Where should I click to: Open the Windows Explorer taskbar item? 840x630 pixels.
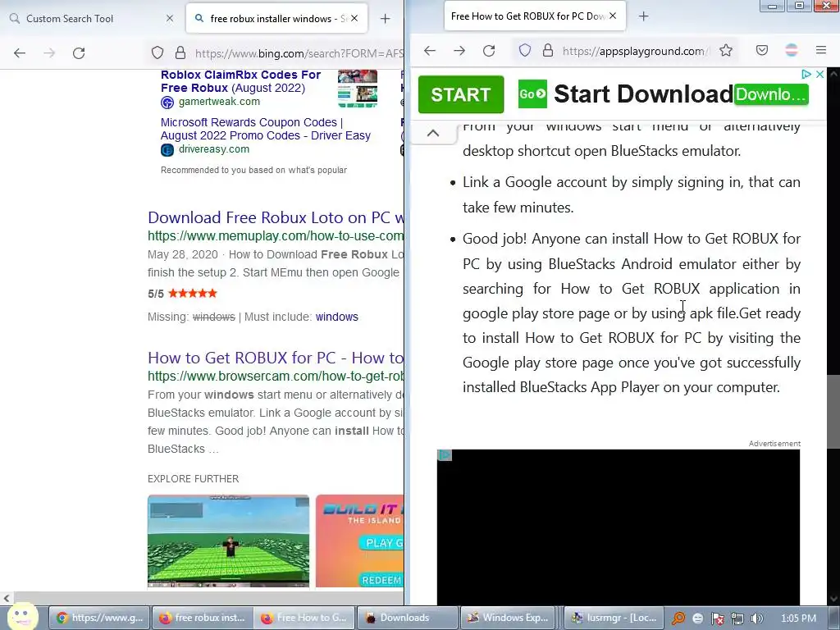[x=509, y=618]
